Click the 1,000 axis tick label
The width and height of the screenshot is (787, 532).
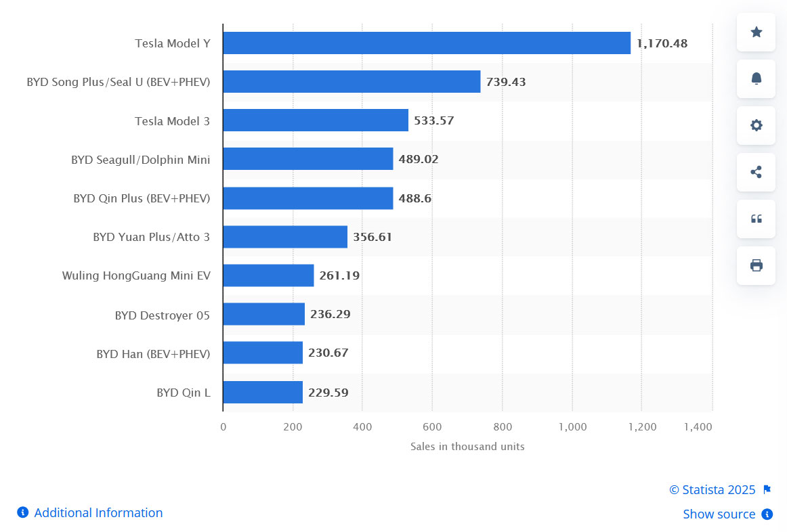pyautogui.click(x=573, y=427)
